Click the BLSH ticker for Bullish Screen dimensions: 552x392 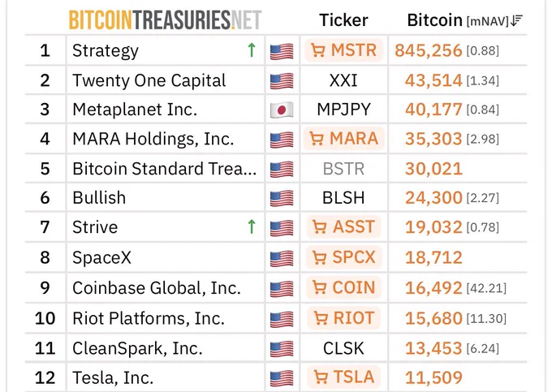point(343,198)
